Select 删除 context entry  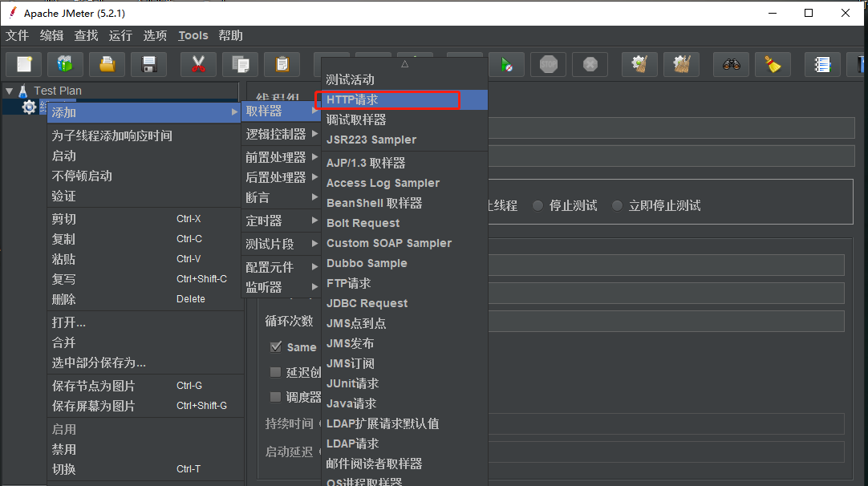(x=144, y=299)
